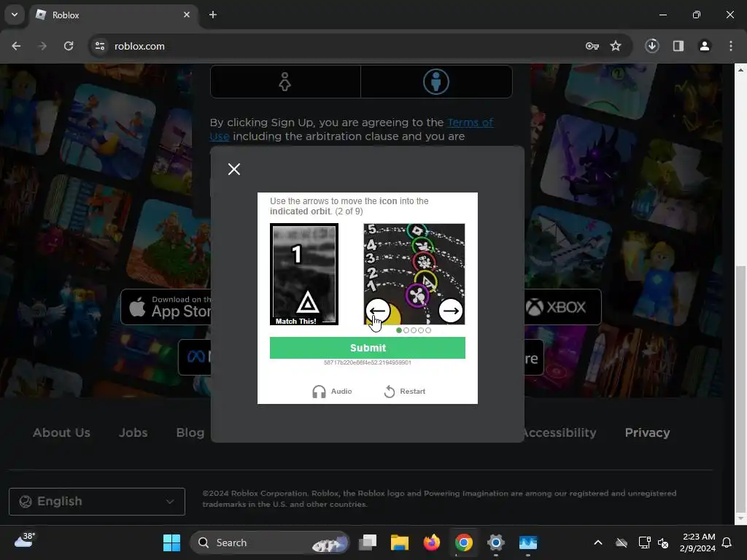Click the Chrome taskbar icon
The height and width of the screenshot is (560, 747).
tap(463, 542)
